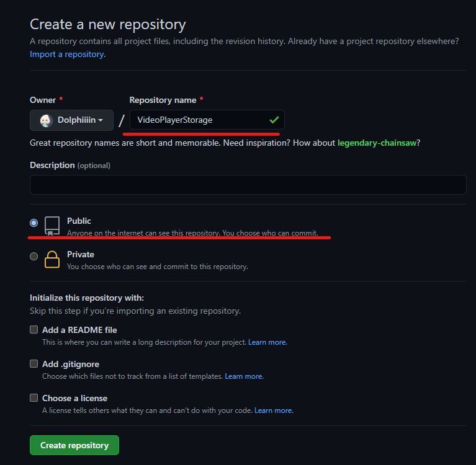This screenshot has height=465, width=476.
Task: Use the legendary-chainsaw name suggestion
Action: pyautogui.click(x=377, y=143)
